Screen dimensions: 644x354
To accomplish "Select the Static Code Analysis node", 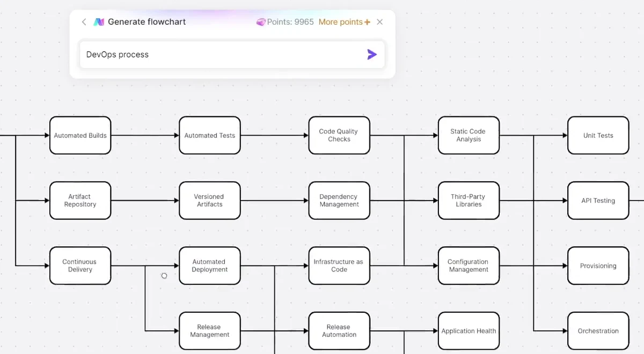I will tap(469, 136).
